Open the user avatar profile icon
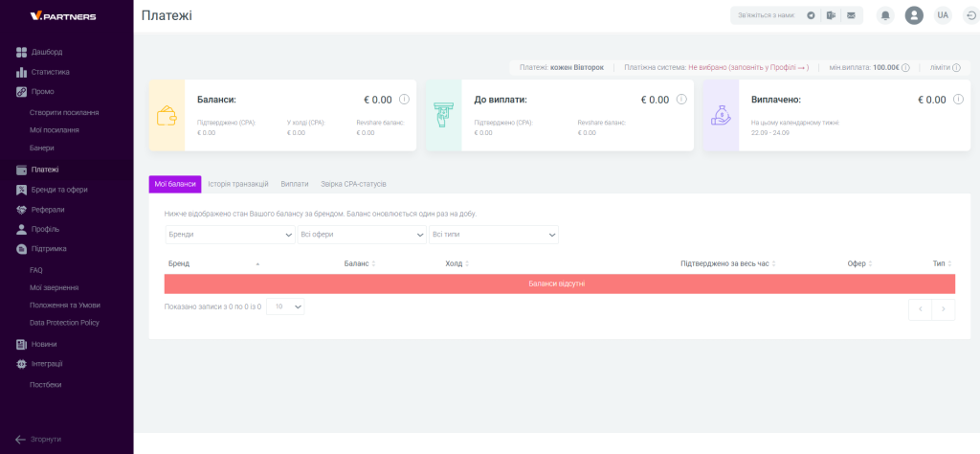The width and height of the screenshot is (980, 454). 914,15
